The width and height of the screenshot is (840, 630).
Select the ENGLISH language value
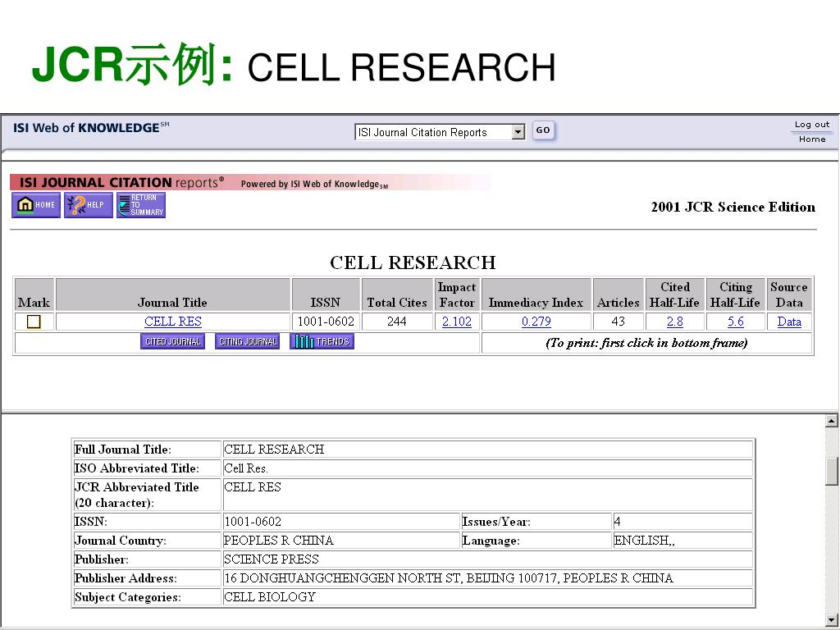644,541
